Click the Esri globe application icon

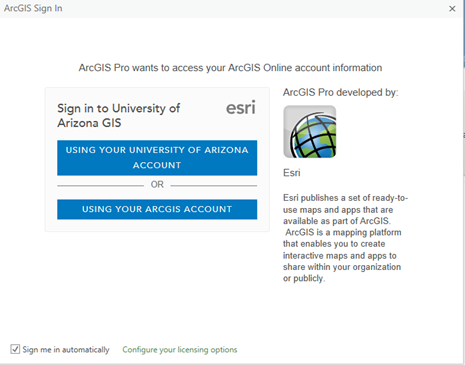(310, 132)
